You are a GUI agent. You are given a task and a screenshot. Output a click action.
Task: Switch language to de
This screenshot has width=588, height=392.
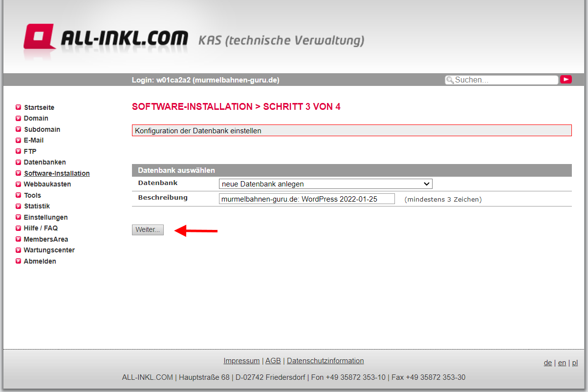click(x=548, y=363)
